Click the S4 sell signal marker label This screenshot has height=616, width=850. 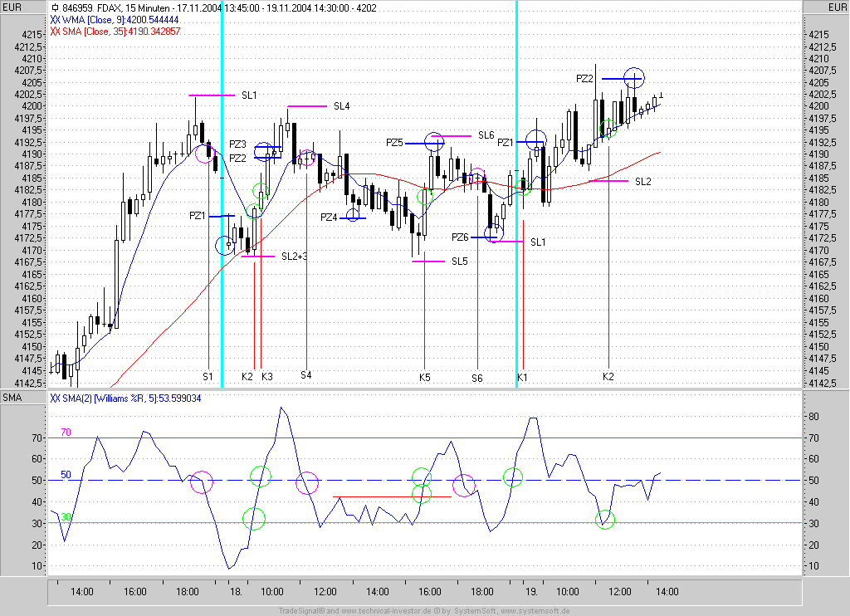click(305, 375)
